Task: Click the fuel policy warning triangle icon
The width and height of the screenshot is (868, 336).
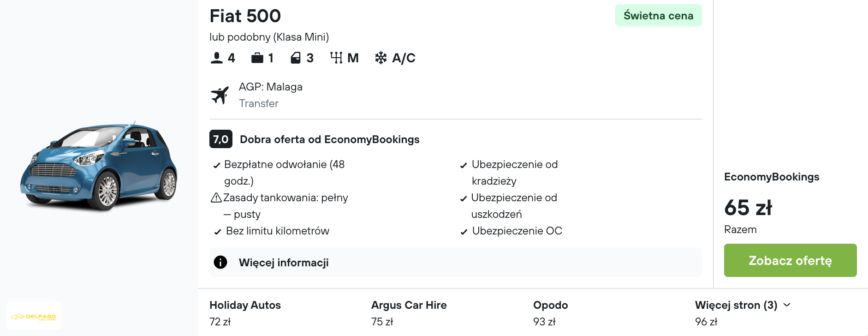Action: [x=216, y=198]
